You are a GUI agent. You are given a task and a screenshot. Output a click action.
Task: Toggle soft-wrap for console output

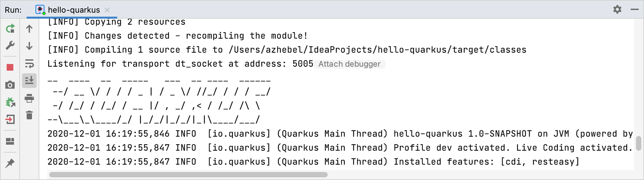(x=29, y=63)
